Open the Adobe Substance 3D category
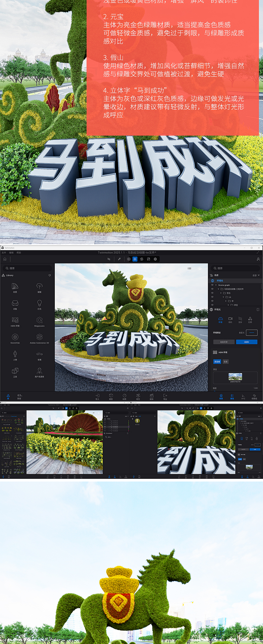This screenshot has height=644, width=263. (x=39, y=339)
